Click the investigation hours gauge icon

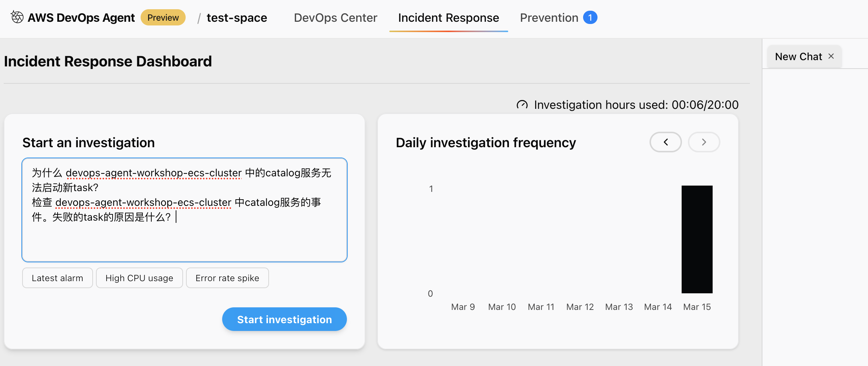(522, 105)
